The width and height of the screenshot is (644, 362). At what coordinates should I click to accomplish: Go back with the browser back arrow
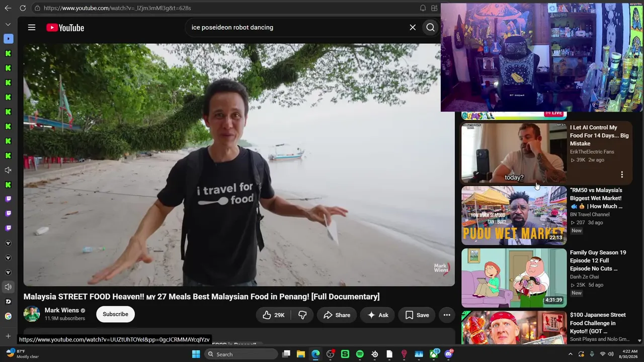coord(8,8)
